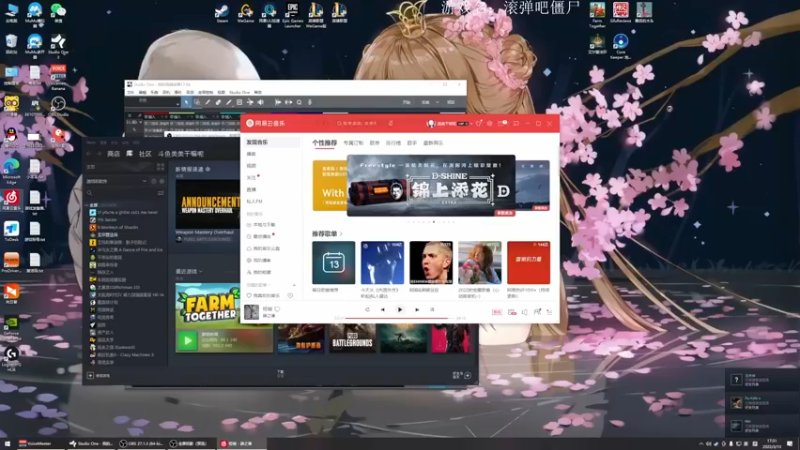The image size is (800, 450).
Task: Click NetEase song progress bar
Action: tap(399, 318)
